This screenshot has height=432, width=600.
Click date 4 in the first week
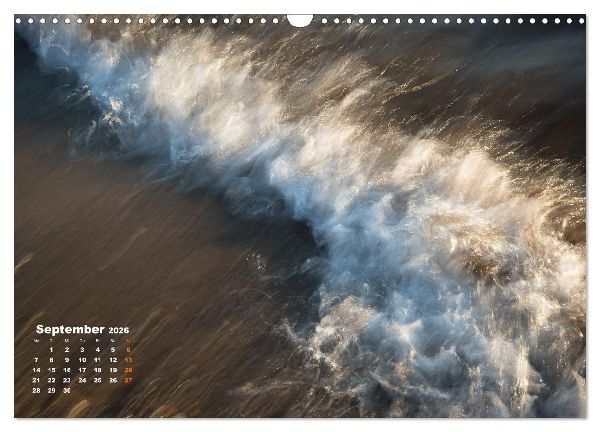coord(98,350)
